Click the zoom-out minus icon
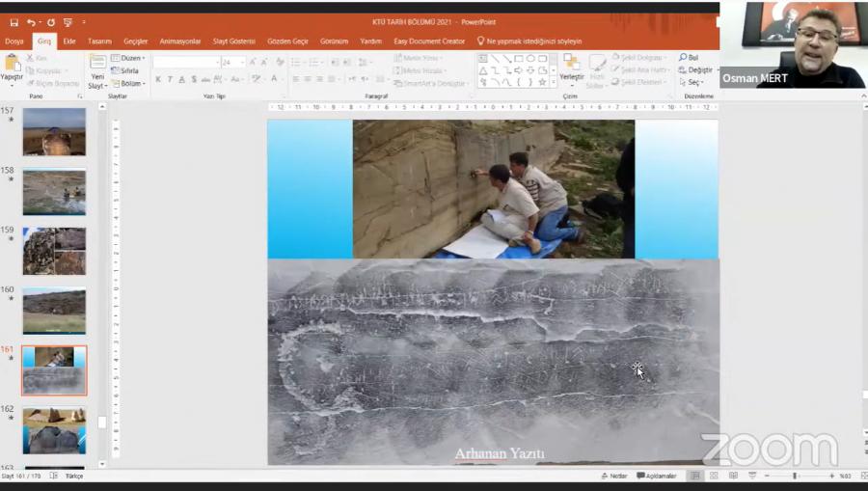 coord(767,476)
